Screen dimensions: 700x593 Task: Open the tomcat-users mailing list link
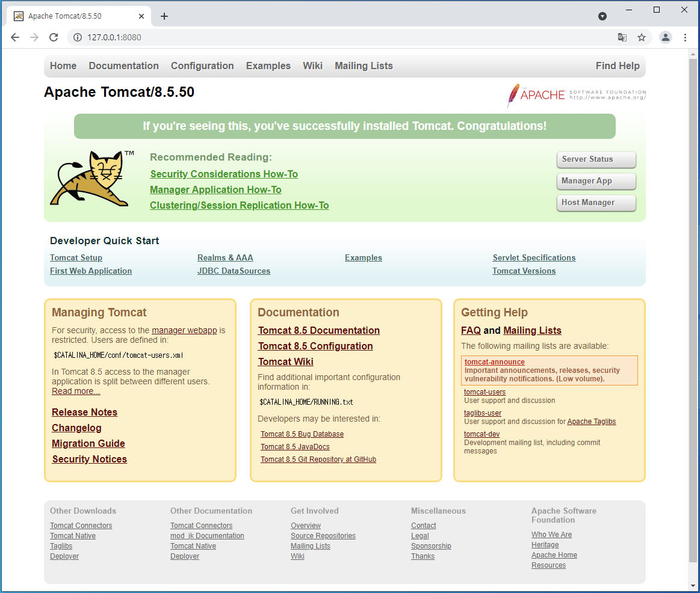(485, 392)
